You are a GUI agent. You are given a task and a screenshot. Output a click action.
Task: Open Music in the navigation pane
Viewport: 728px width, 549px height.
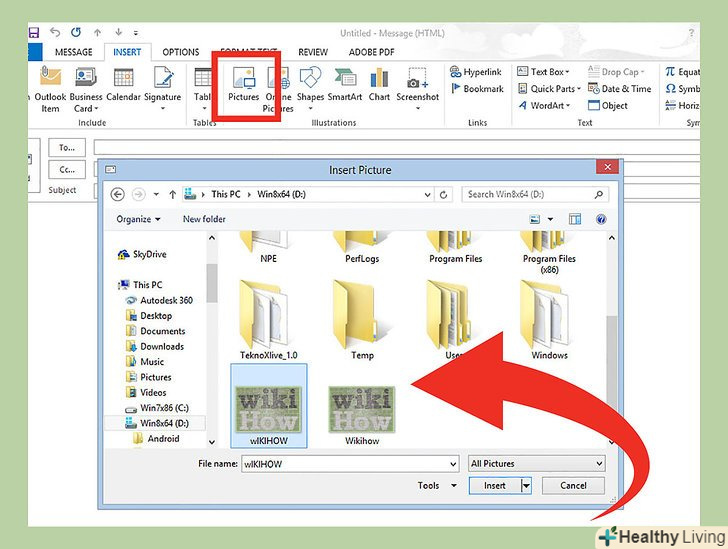[x=145, y=362]
